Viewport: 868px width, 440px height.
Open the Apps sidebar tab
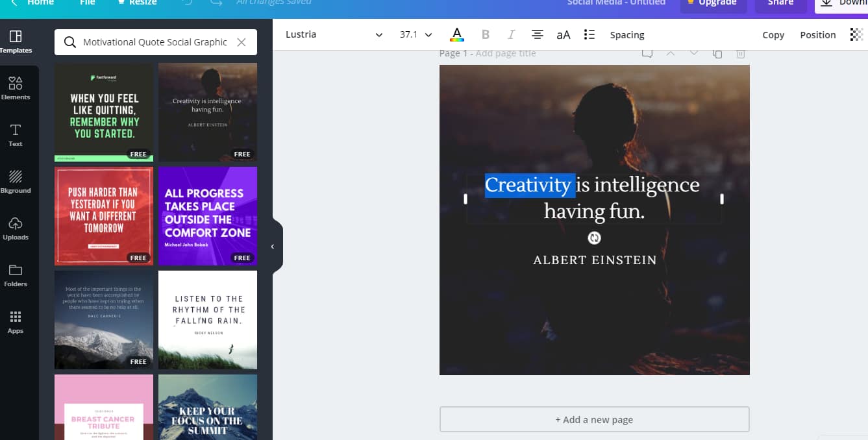tap(16, 322)
